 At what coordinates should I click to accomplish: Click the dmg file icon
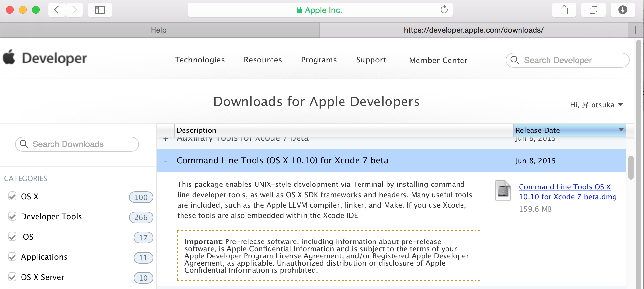coord(503,190)
